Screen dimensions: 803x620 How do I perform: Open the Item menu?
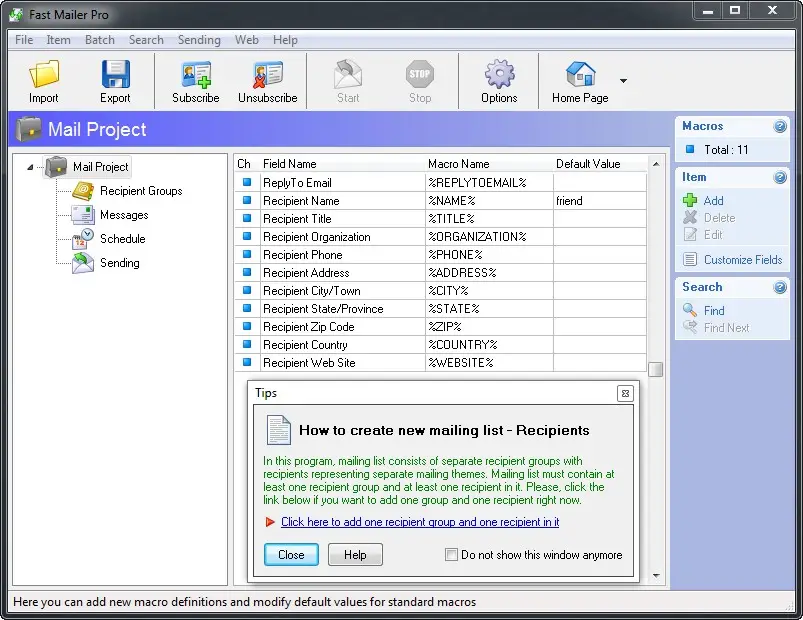coord(58,40)
